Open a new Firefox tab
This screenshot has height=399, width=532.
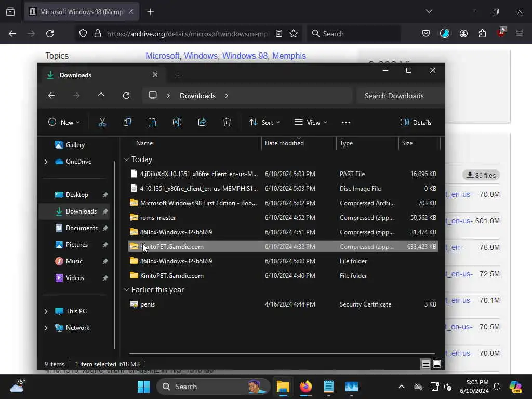click(x=150, y=12)
